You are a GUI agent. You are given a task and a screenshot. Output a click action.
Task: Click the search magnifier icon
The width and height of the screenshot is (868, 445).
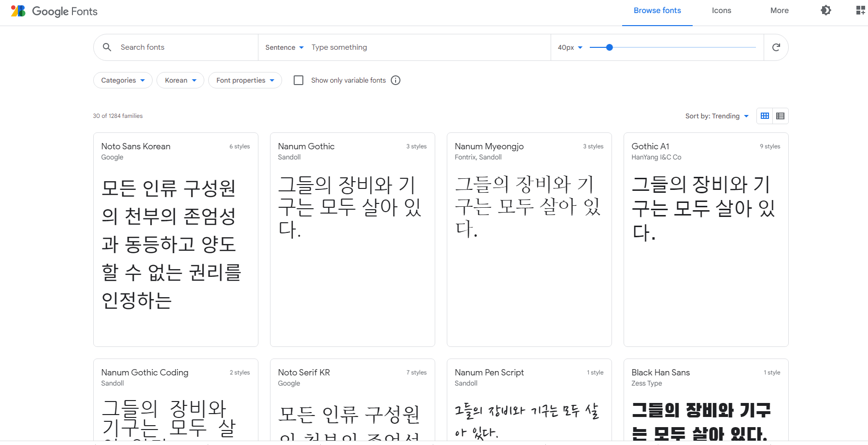tap(107, 47)
